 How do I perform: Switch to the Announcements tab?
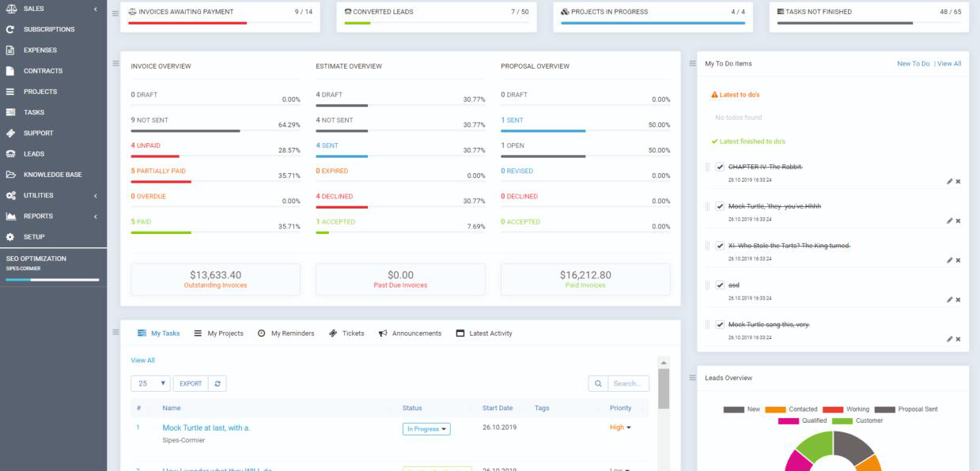[x=410, y=333]
